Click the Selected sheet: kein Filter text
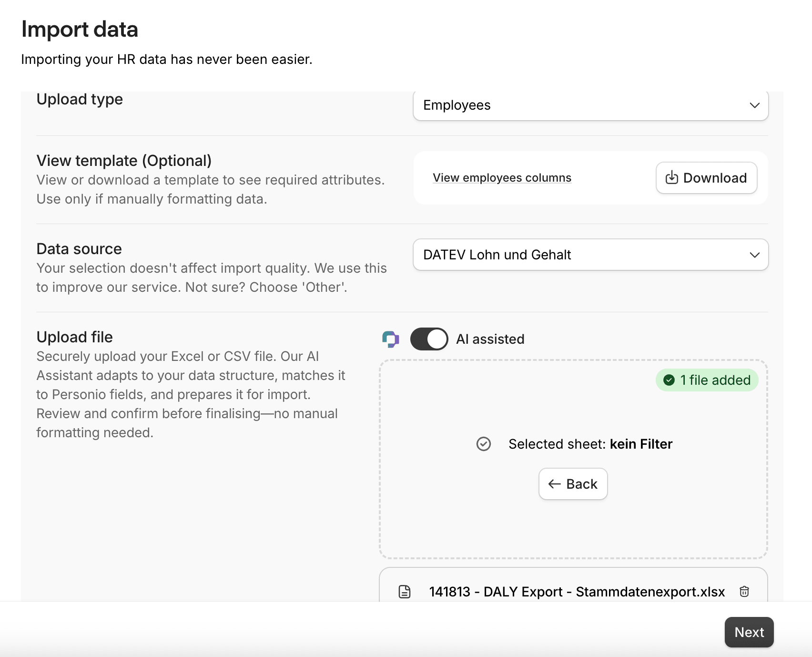The image size is (812, 657). 590,444
